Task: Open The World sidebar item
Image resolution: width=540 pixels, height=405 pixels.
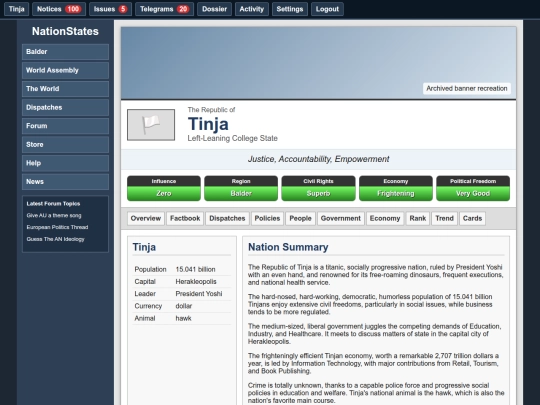Action: click(65, 89)
